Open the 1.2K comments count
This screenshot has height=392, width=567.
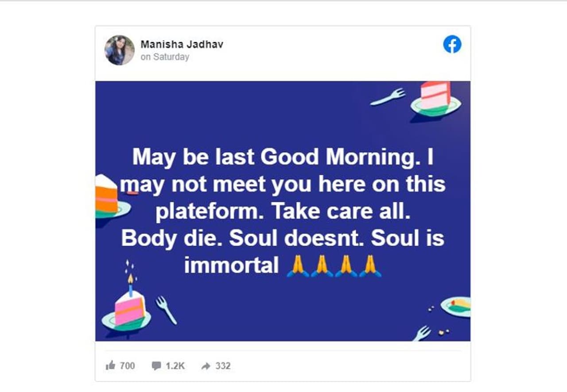175,366
